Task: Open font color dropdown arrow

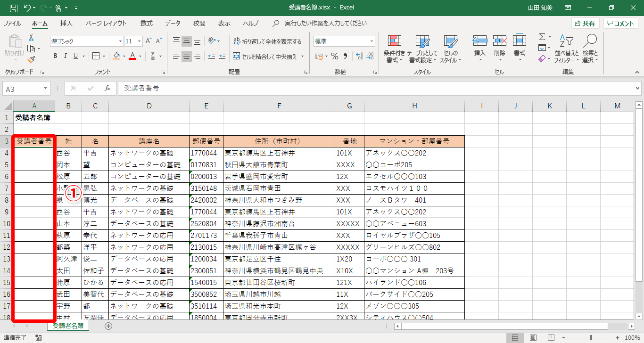Action: point(140,56)
